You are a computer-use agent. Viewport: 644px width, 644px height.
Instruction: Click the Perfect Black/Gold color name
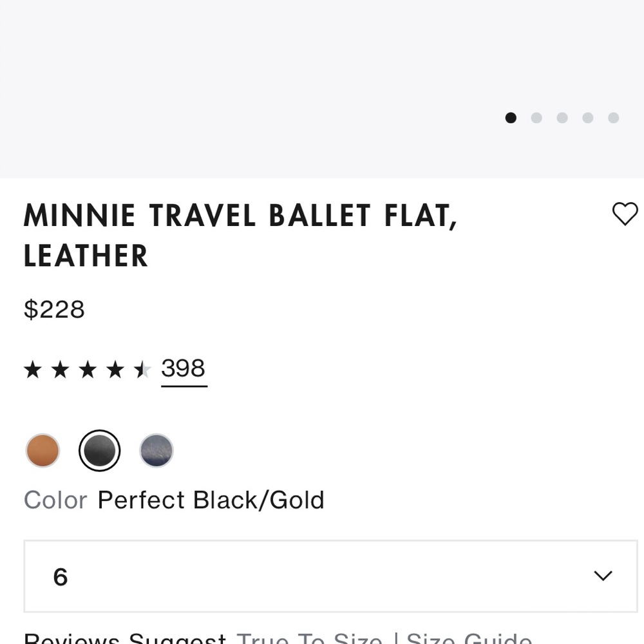click(211, 500)
